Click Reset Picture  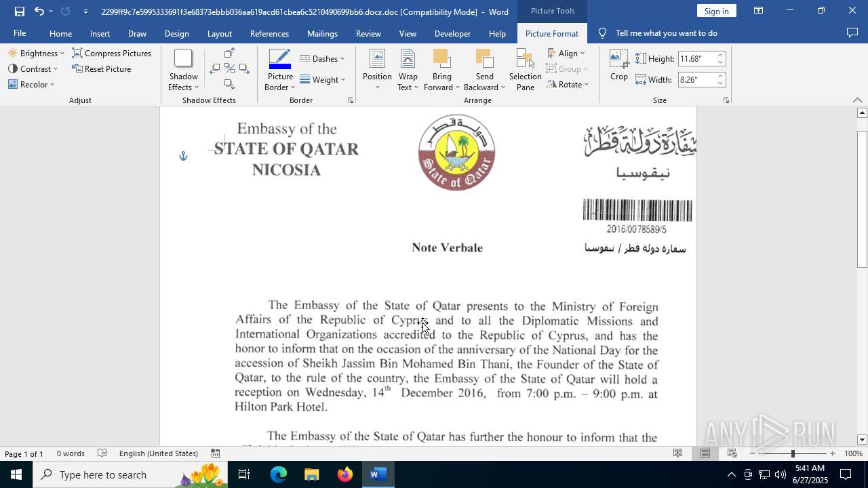(x=102, y=68)
